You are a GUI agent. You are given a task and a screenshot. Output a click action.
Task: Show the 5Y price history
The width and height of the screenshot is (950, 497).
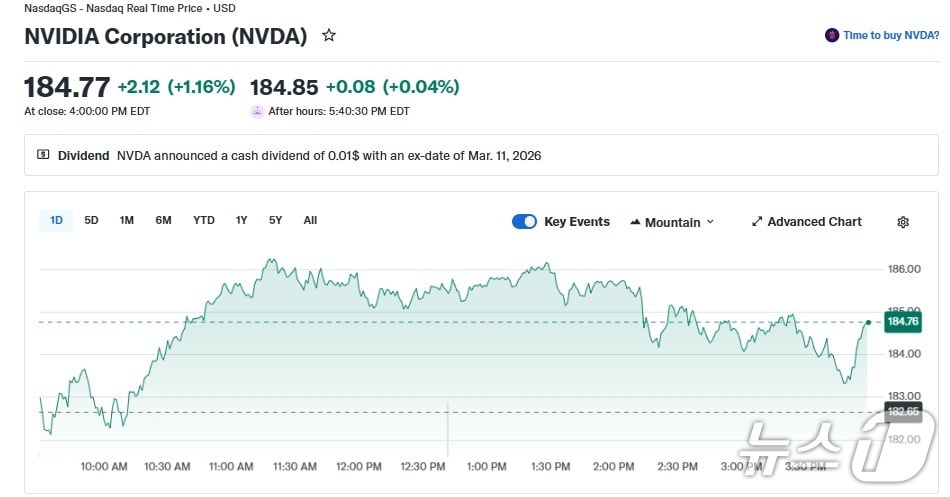coord(275,220)
